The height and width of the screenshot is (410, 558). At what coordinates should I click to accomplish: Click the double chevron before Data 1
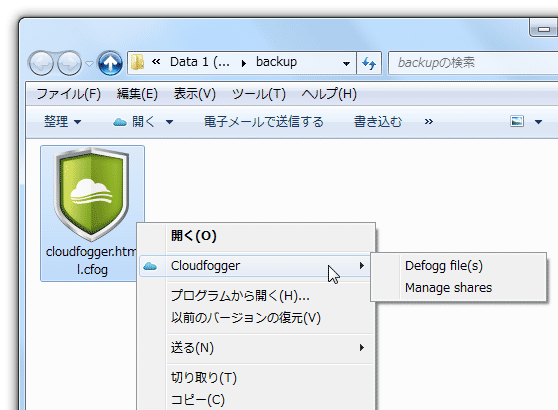[156, 62]
